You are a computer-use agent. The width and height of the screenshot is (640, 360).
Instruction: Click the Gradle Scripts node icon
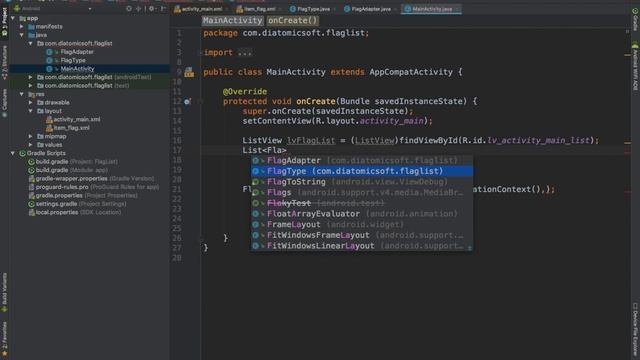point(22,153)
